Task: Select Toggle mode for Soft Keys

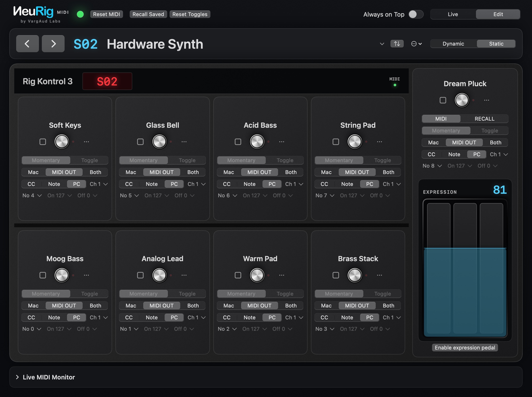Action: 90,160
